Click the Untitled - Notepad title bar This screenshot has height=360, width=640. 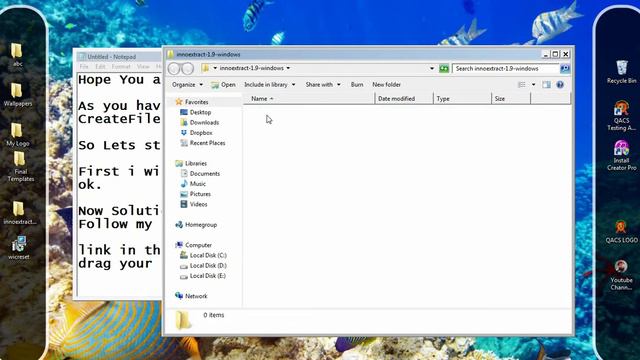coord(118,57)
